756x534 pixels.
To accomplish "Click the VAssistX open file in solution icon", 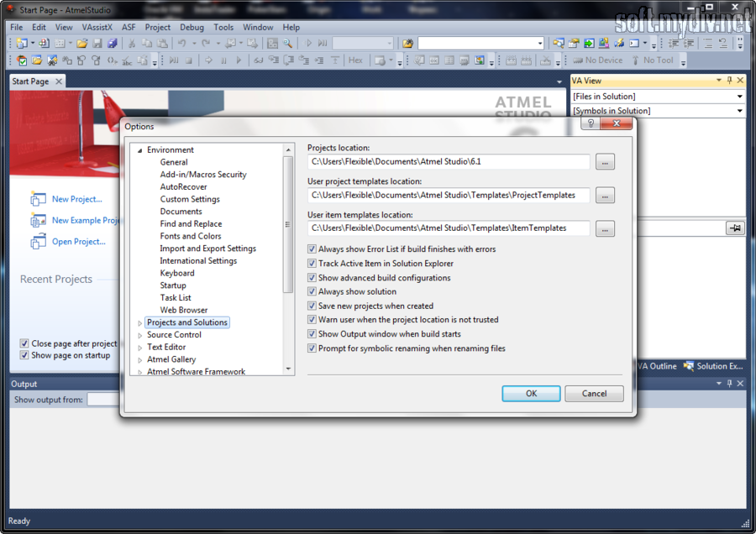I will pos(37,60).
